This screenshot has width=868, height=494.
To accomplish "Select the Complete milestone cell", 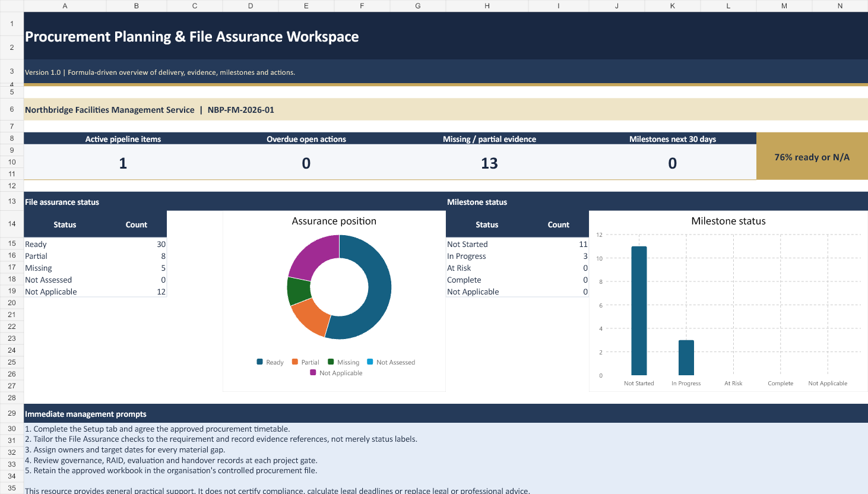I will 487,280.
